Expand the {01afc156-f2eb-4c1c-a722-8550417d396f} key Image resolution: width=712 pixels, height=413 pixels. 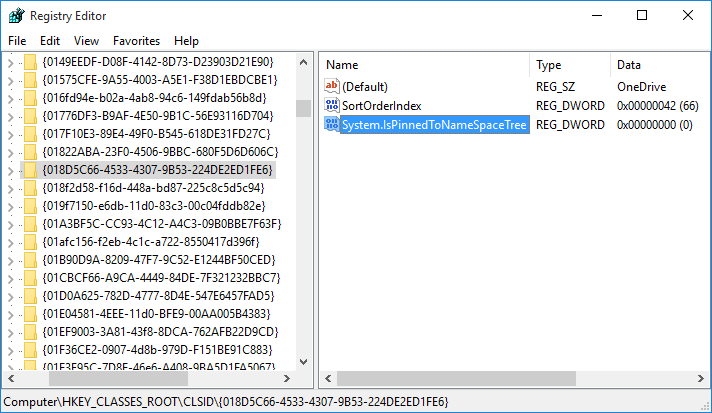coord(11,243)
